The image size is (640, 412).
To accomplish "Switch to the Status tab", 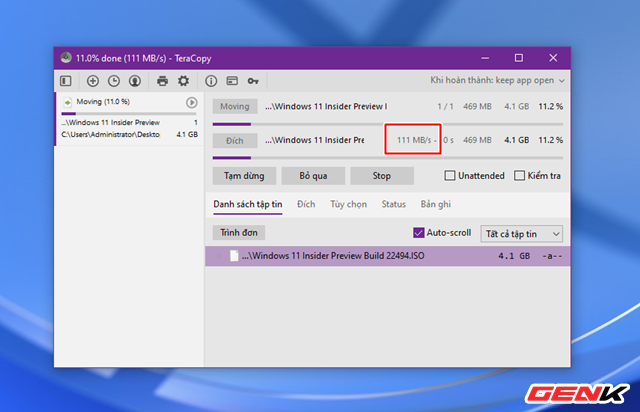I will pos(393,204).
